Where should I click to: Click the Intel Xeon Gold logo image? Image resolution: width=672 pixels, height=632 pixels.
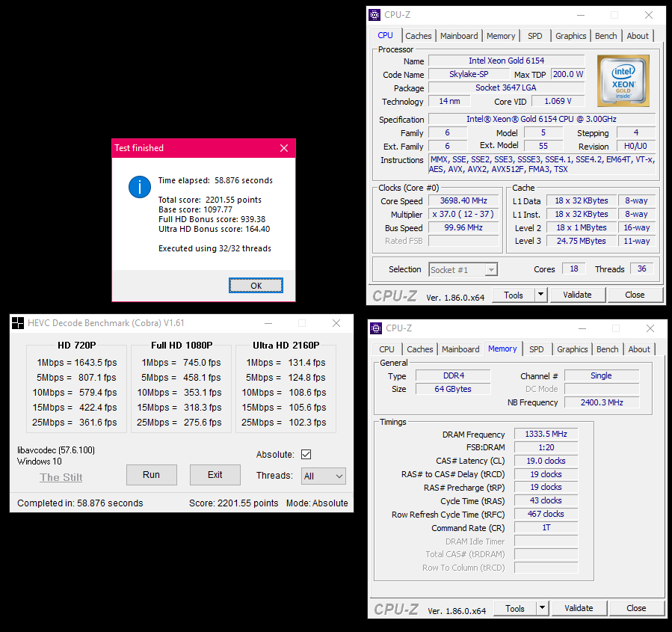pos(623,81)
